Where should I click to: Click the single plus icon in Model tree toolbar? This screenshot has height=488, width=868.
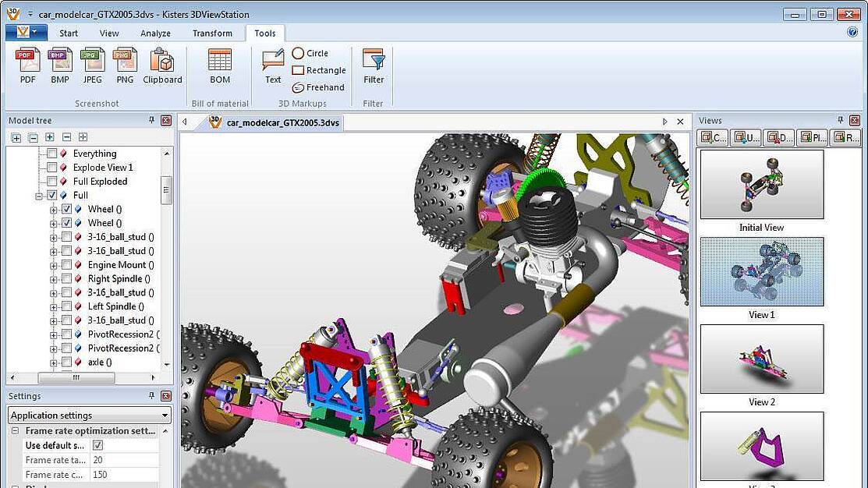coord(50,137)
